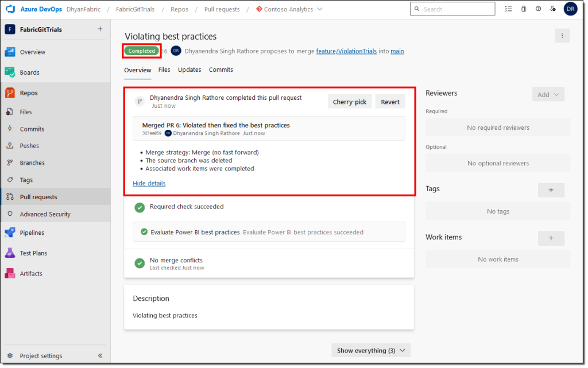This screenshot has height=368, width=588.
Task: Switch to the Commits tab
Action: 220,69
